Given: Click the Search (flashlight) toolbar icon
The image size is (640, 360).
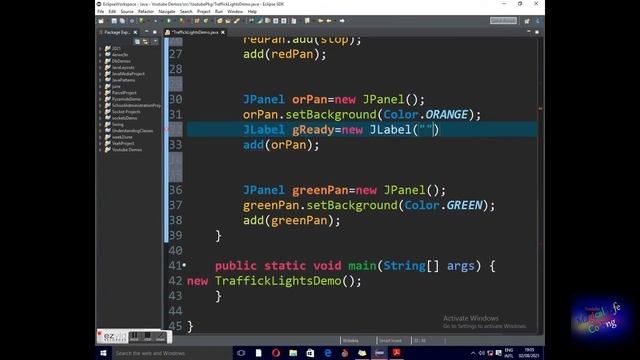Looking at the screenshot, I should pos(236,21).
